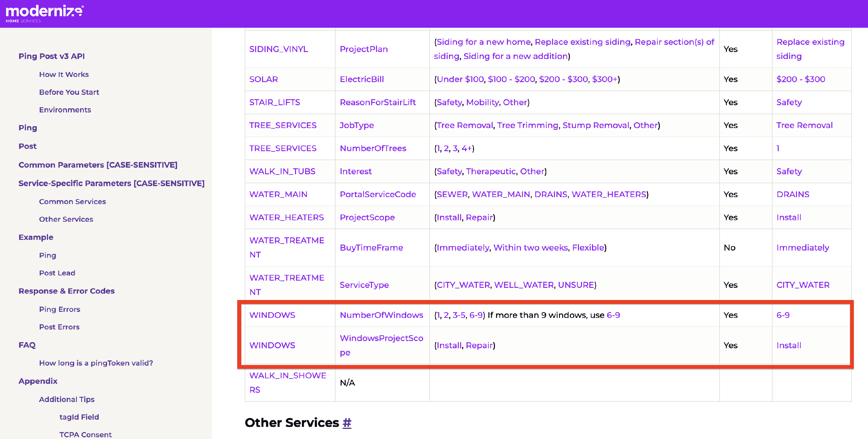Click the Modernize Home Services logo

[x=45, y=14]
